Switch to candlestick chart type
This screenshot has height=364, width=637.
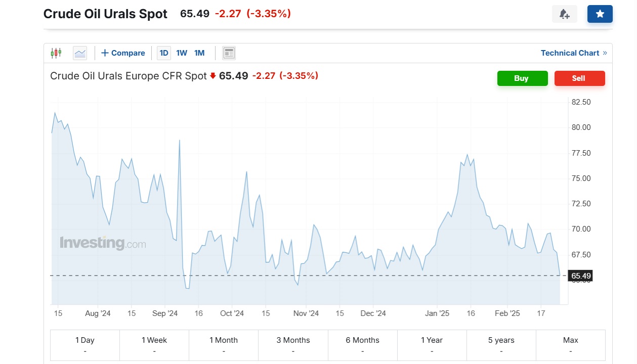click(x=56, y=53)
